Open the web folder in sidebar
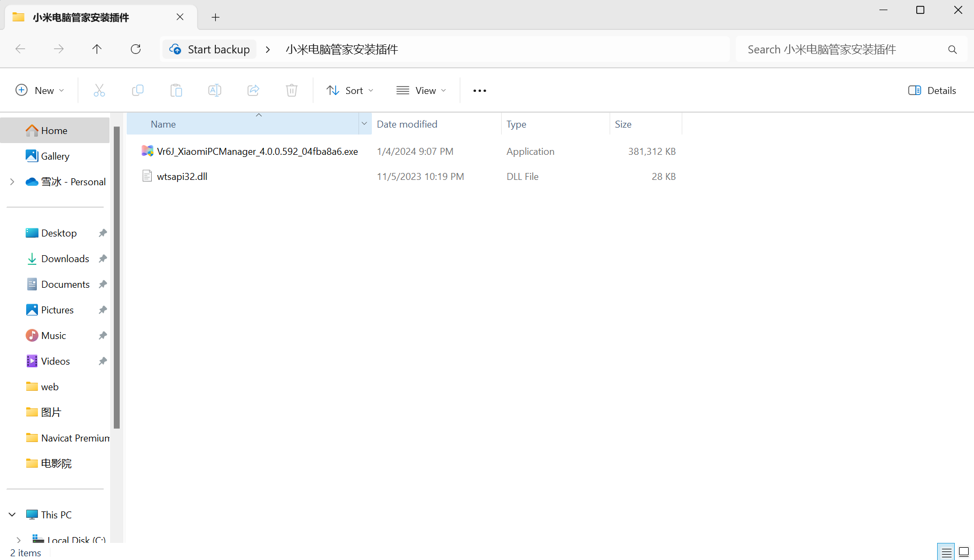 point(54,387)
